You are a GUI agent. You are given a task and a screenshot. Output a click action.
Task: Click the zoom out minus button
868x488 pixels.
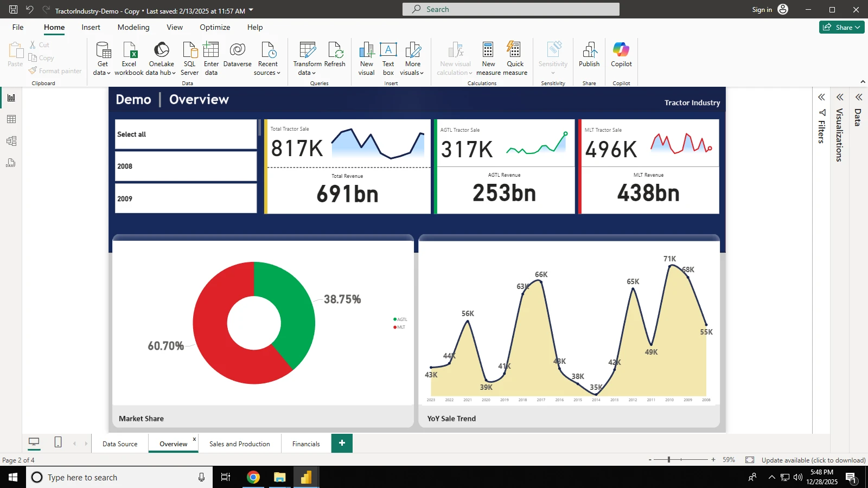click(x=650, y=460)
